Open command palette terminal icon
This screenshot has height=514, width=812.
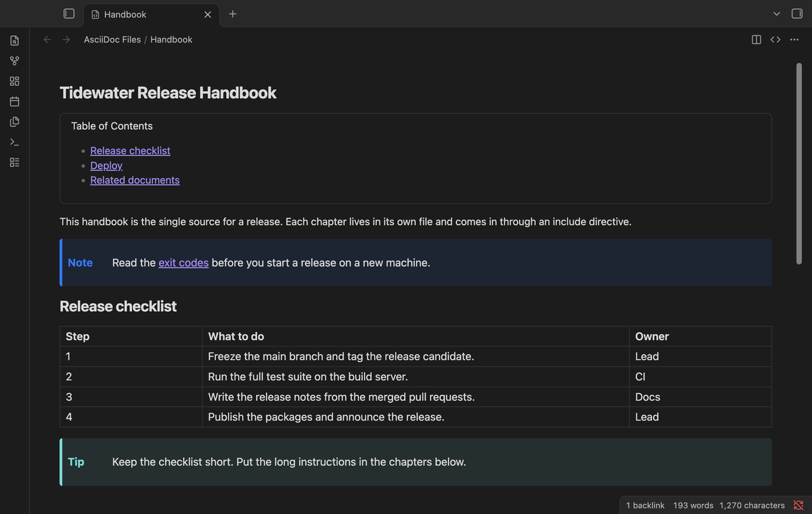coord(14,142)
